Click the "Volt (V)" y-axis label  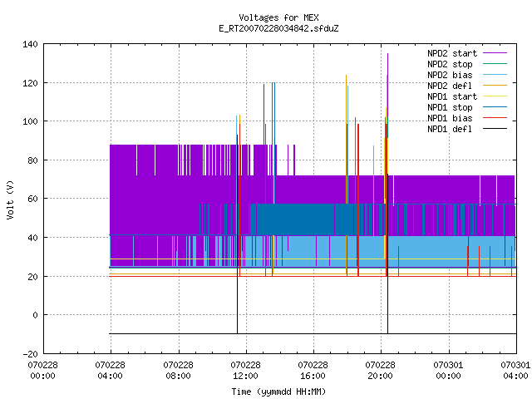[x=10, y=200]
